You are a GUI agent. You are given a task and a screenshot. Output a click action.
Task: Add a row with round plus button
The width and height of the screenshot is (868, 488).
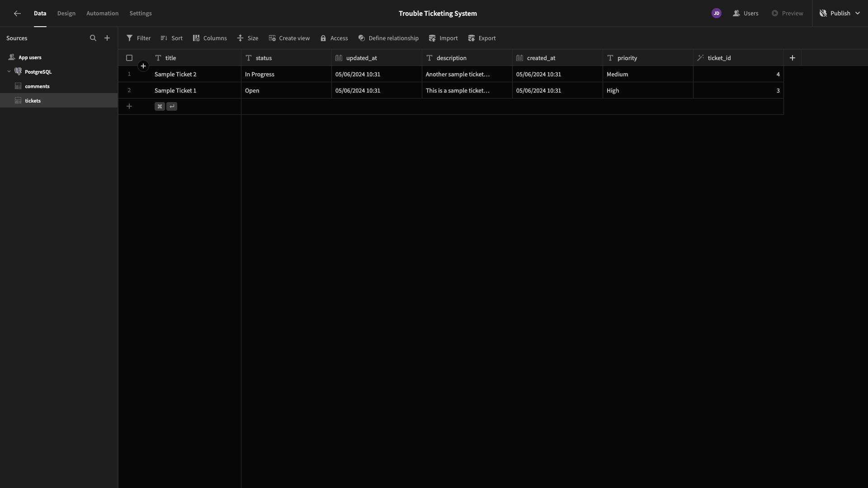143,66
